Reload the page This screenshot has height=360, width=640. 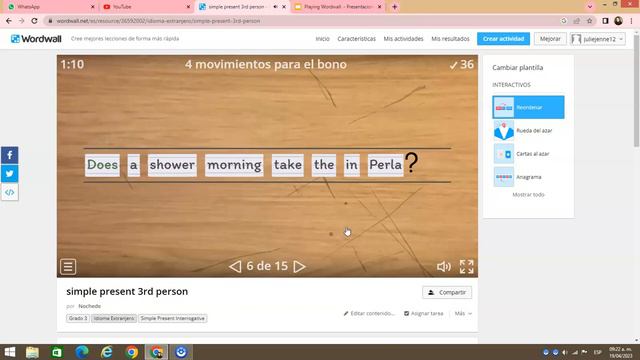click(x=34, y=21)
